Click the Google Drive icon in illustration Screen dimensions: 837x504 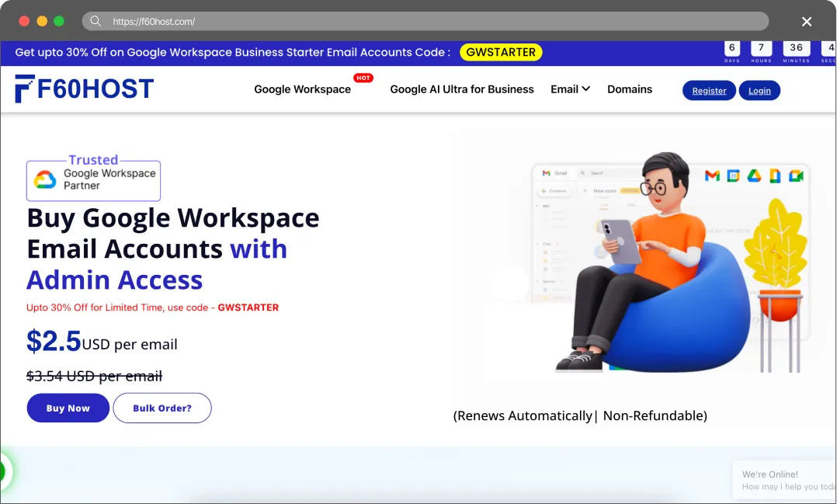[754, 176]
